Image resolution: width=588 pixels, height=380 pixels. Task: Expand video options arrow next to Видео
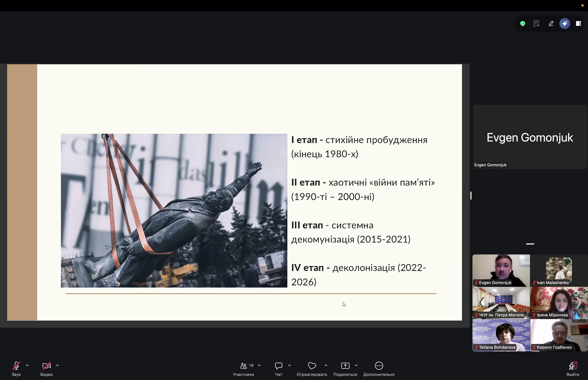coord(58,365)
